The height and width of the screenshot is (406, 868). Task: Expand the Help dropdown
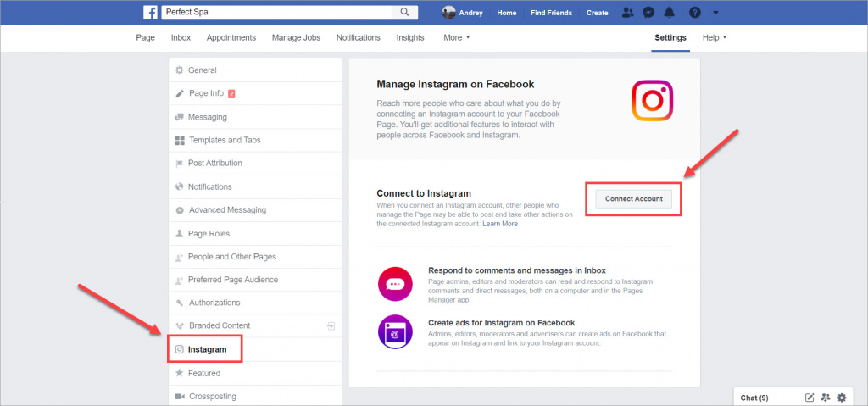[x=714, y=37]
